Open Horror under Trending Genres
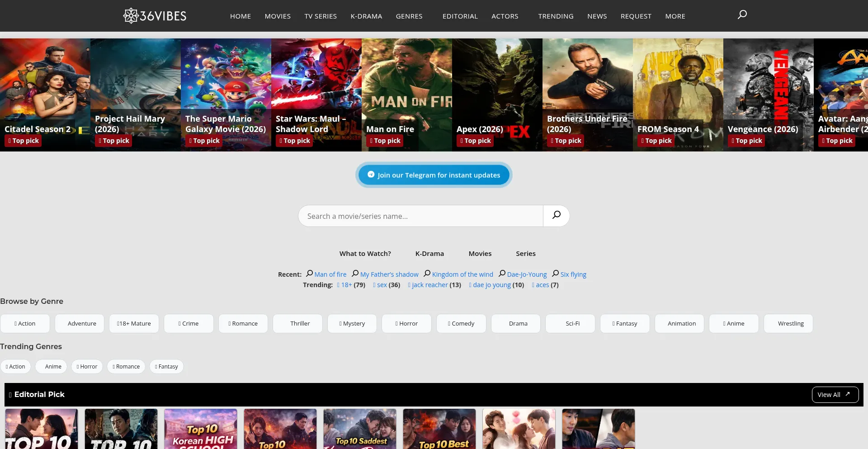The height and width of the screenshot is (449, 868). (x=87, y=367)
